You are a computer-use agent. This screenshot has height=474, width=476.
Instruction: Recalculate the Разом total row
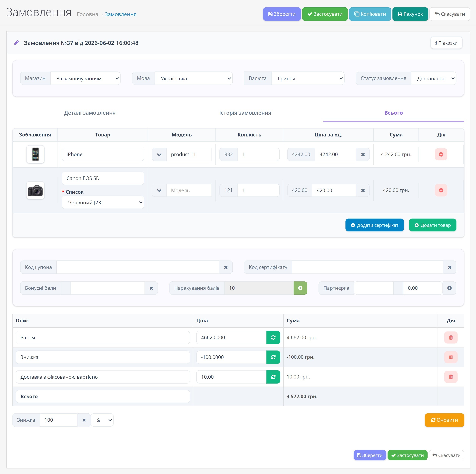pyautogui.click(x=273, y=337)
